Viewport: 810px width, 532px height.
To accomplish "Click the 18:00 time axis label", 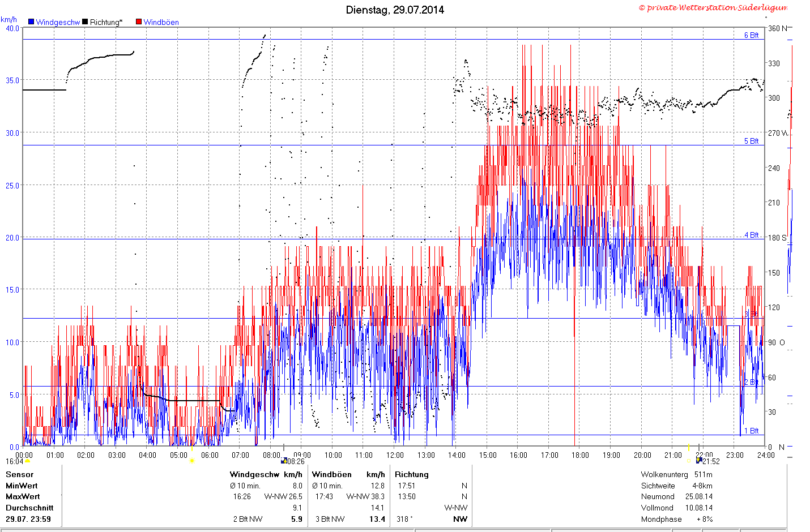I will coord(580,455).
